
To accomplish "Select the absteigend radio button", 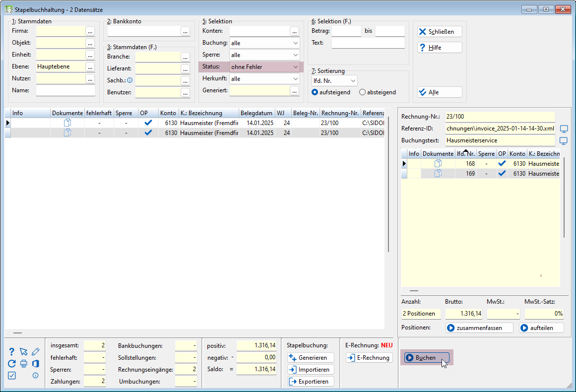I will coord(362,92).
